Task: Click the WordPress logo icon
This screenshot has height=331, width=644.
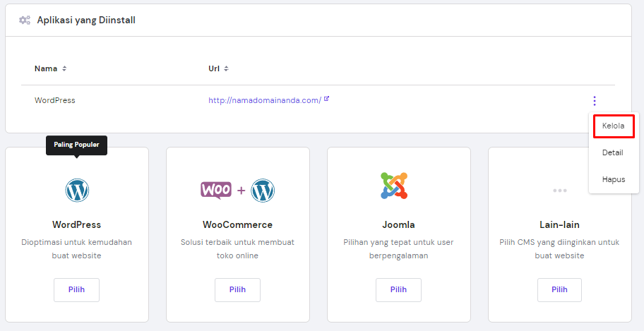Action: coord(77,191)
